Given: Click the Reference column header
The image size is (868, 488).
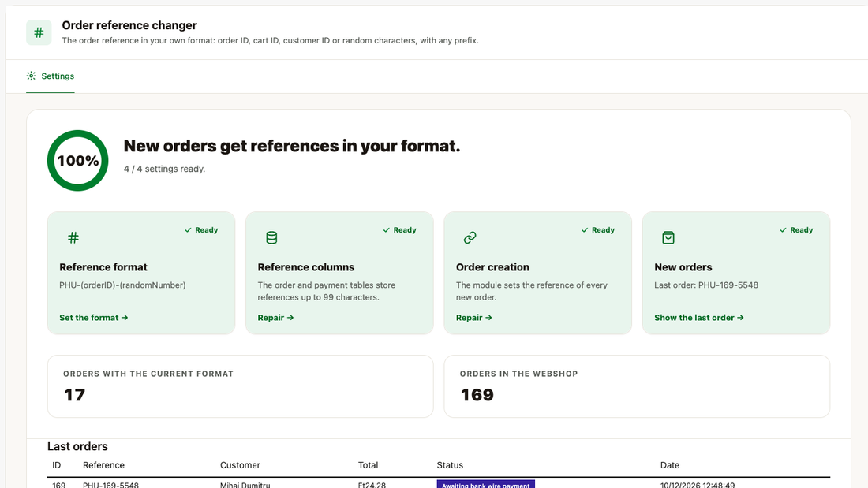Looking at the screenshot, I should tap(103, 465).
